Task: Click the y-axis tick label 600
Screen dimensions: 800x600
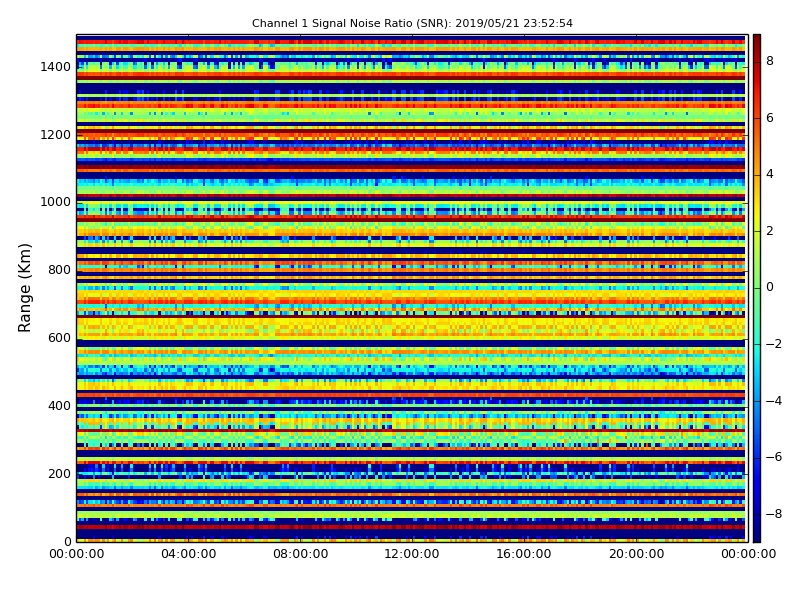Action: click(59, 338)
